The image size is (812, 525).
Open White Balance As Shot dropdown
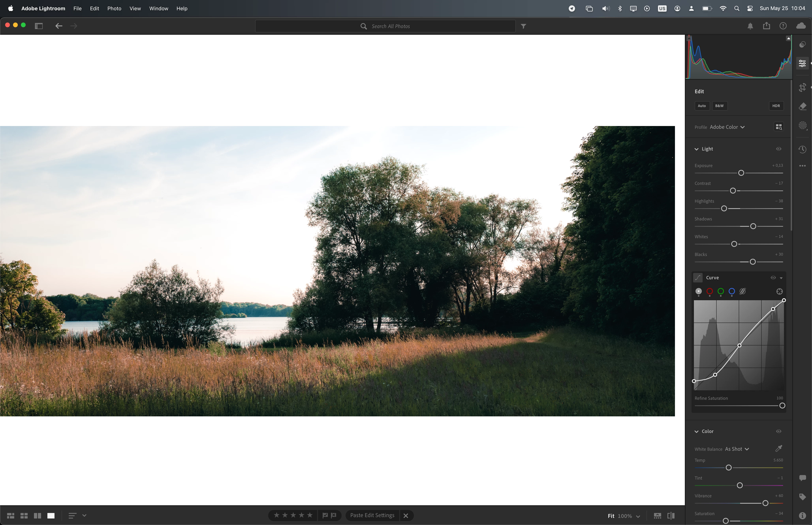(x=737, y=449)
